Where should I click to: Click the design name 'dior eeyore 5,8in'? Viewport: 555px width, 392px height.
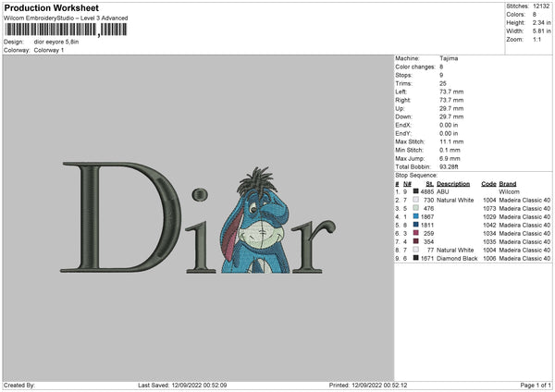56,42
